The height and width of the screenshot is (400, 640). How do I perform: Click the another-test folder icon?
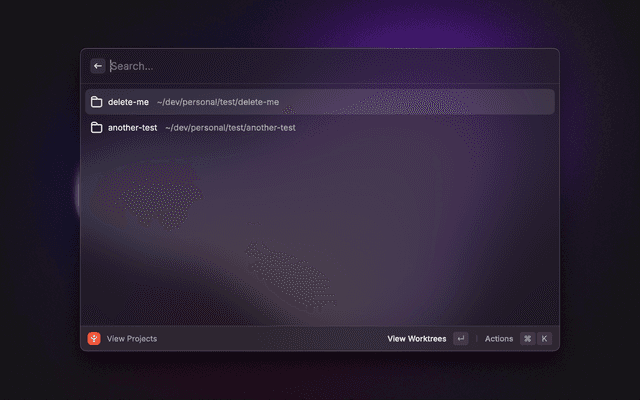[x=97, y=128]
